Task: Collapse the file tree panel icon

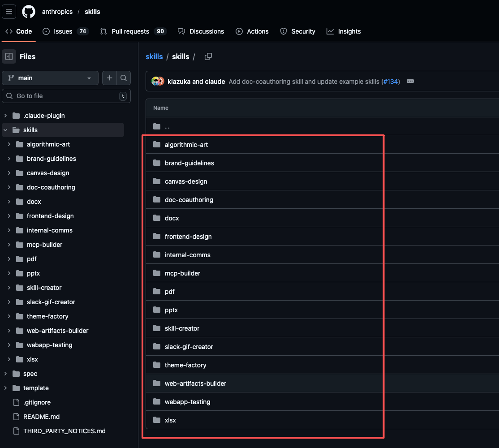Action: tap(9, 56)
